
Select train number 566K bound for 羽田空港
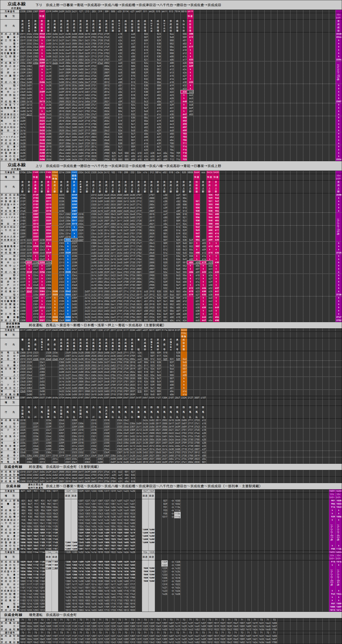pos(197,172)
